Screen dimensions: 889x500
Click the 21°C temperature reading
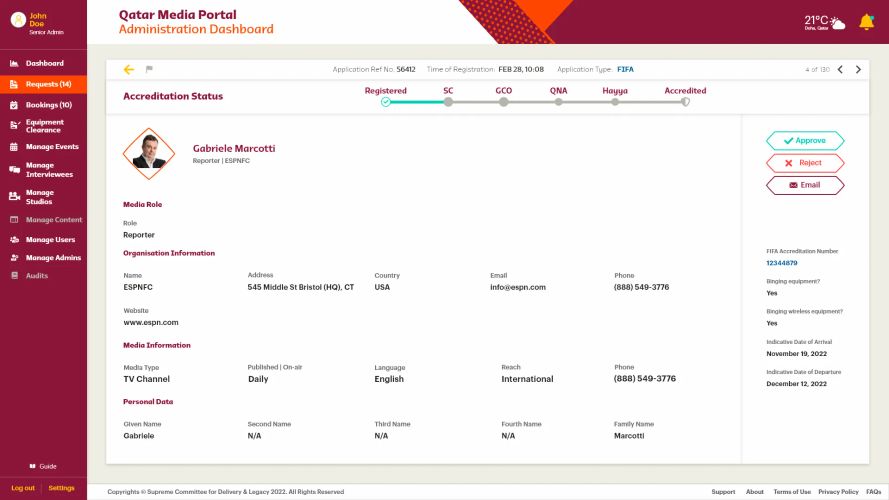click(x=816, y=21)
